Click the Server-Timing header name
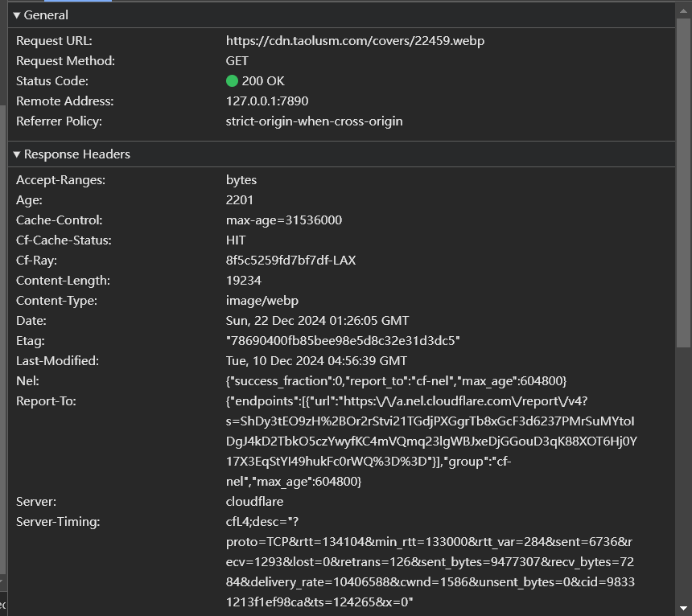692x616 pixels. (x=58, y=522)
